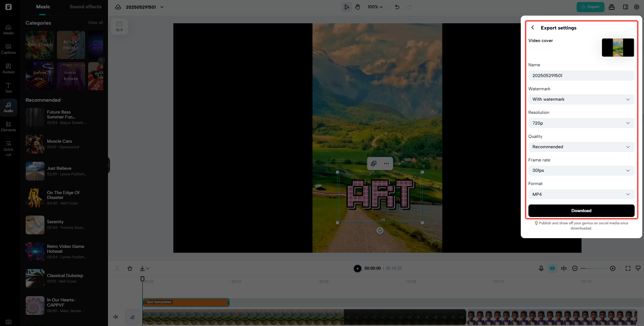Adjust the timeline zoom slider
Image resolution: width=644 pixels, height=326 pixels.
594,268
